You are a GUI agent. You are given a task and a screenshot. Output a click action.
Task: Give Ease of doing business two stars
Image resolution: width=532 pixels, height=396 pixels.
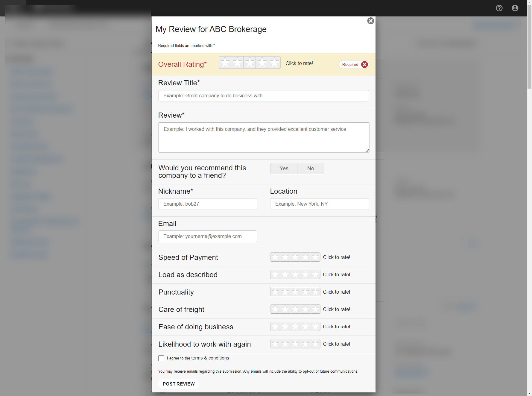[285, 326]
